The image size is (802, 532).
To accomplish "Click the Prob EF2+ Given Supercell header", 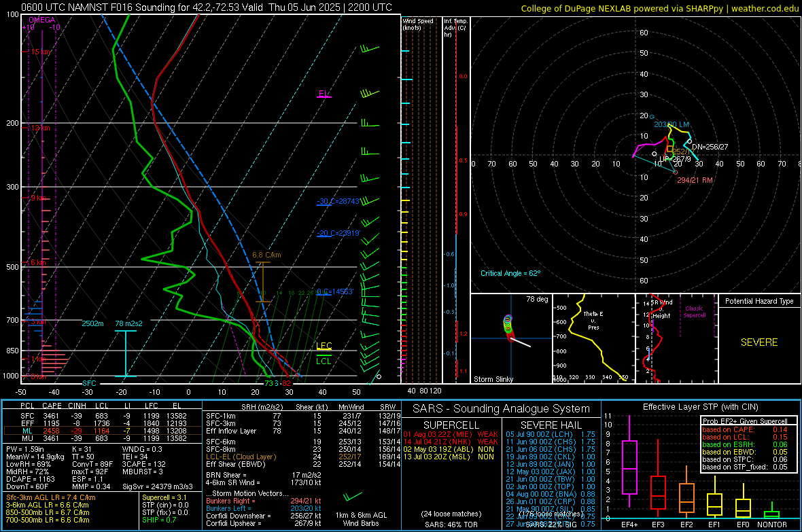I will pos(745,421).
